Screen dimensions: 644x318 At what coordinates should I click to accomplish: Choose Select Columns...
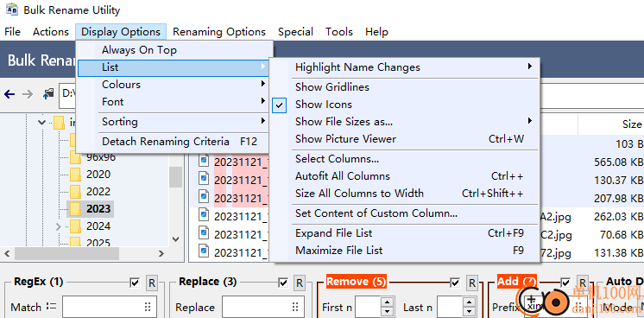404,159
